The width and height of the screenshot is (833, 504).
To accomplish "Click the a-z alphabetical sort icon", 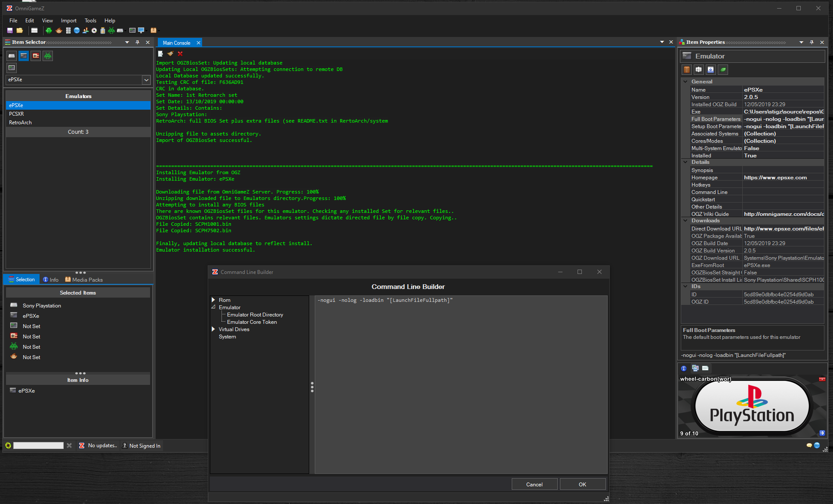I will tap(699, 70).
